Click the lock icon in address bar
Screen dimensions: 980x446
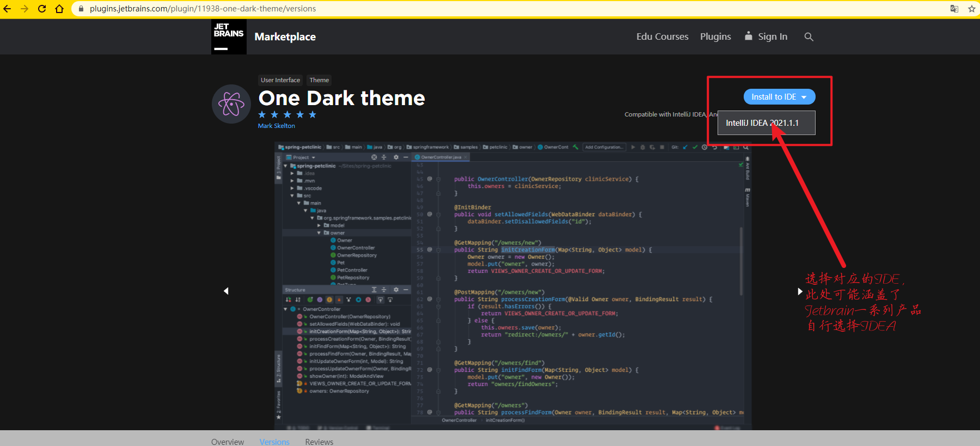pos(81,9)
